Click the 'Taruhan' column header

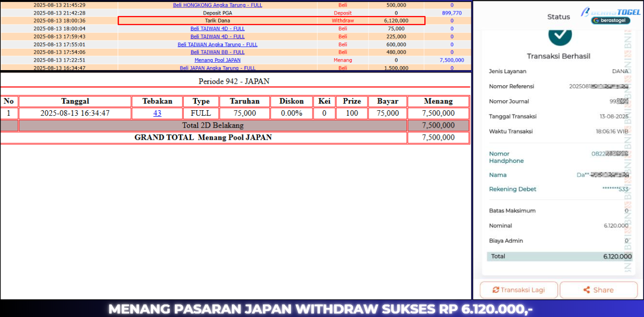point(244,101)
